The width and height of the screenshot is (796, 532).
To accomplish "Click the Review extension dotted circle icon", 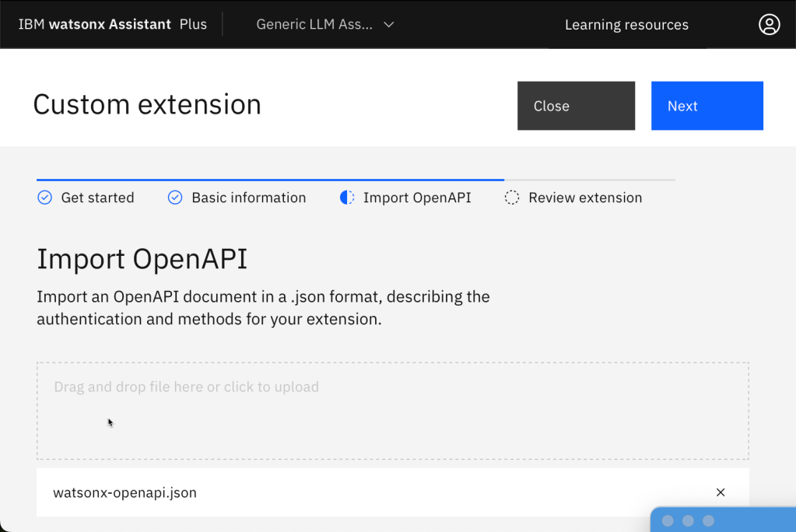I will pos(512,198).
